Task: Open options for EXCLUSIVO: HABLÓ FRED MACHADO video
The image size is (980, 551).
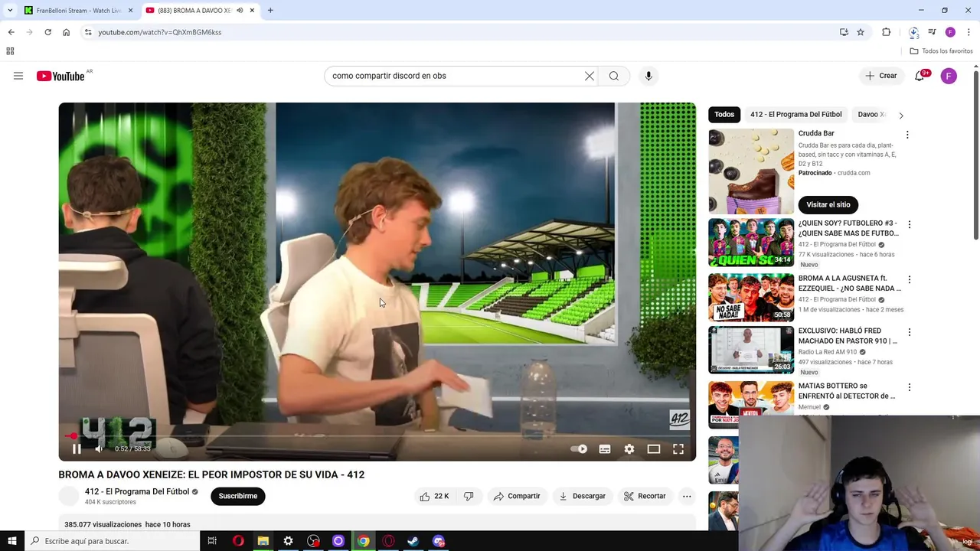Action: click(x=909, y=332)
